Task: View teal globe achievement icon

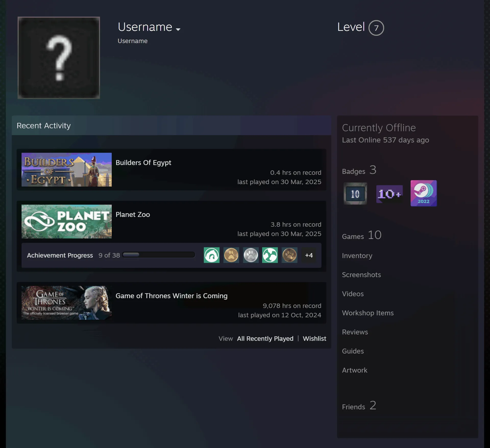Action: (x=270, y=255)
